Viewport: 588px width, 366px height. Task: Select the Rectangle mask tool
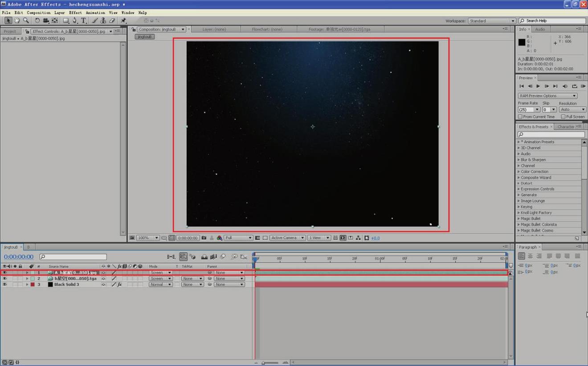66,20
